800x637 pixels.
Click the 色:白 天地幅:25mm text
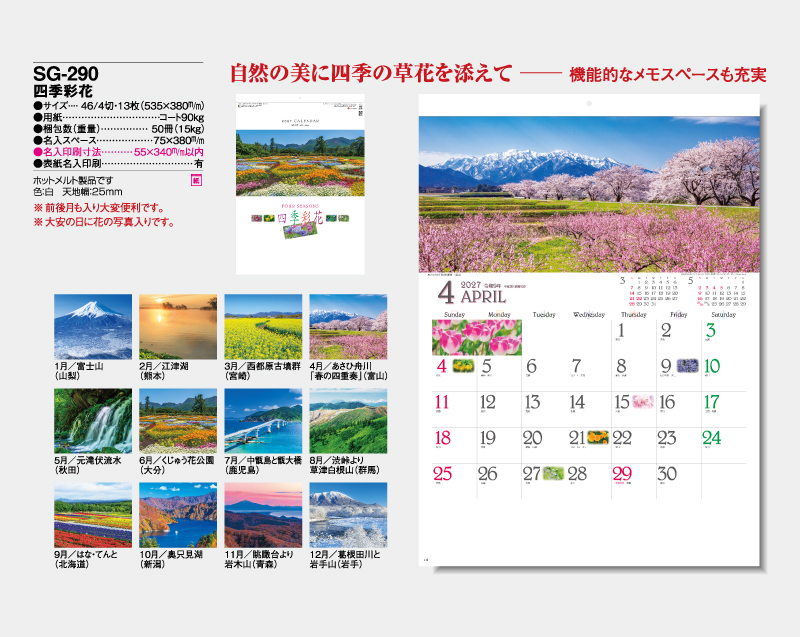point(78,192)
